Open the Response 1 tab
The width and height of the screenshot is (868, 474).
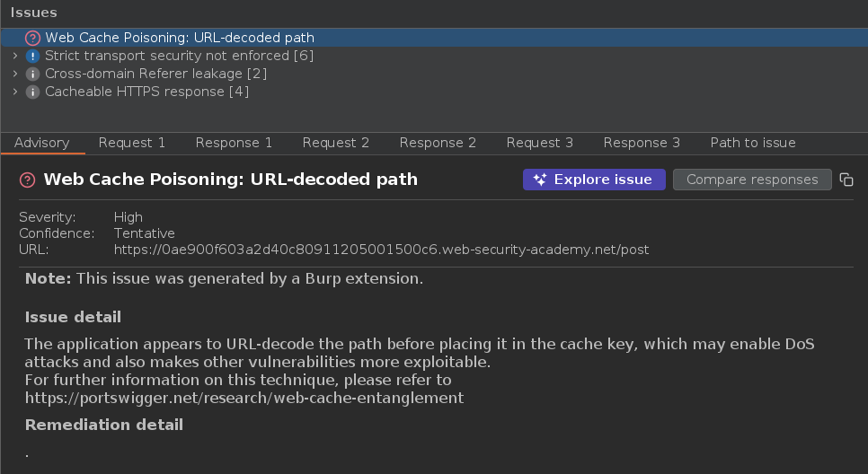tap(234, 143)
